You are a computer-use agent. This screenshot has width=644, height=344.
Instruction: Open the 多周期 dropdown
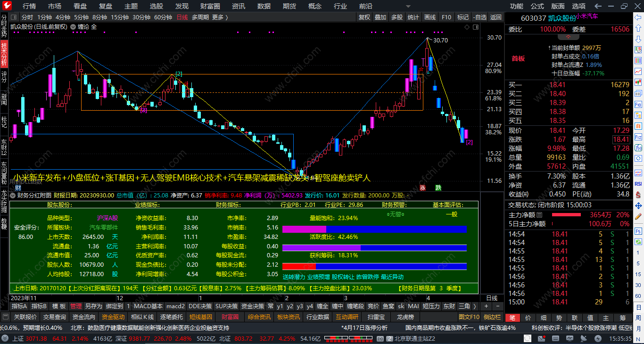(x=200, y=17)
